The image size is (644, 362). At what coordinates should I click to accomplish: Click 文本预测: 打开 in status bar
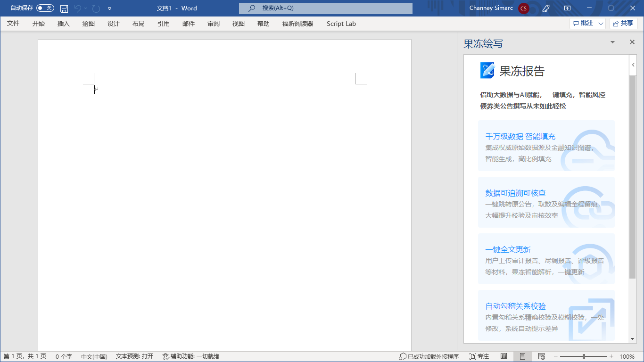pos(134,356)
